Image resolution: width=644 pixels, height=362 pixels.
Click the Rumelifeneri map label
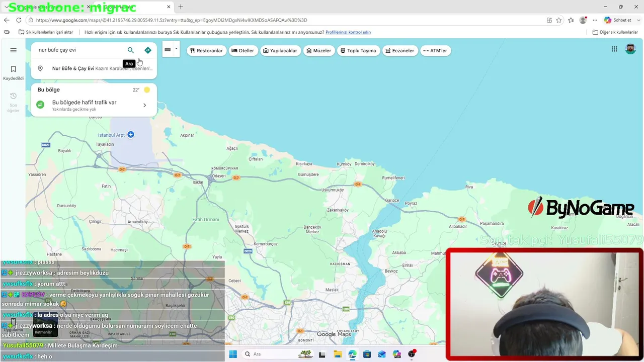coord(393,177)
